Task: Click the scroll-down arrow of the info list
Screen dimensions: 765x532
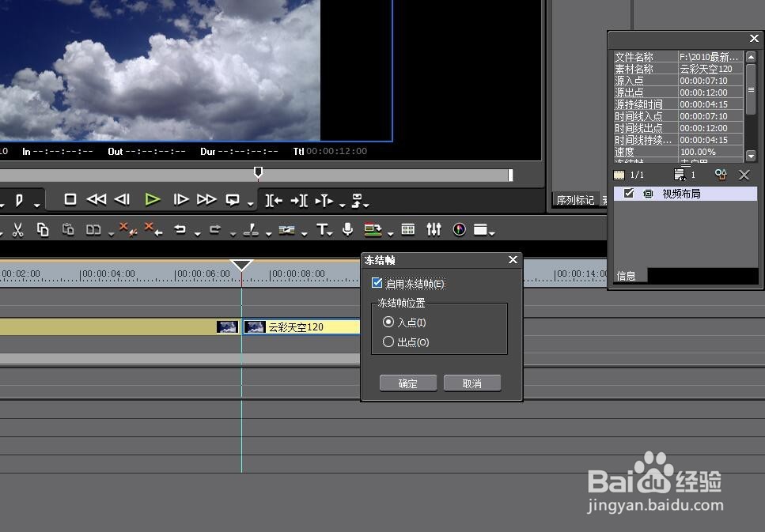Action: [751, 156]
